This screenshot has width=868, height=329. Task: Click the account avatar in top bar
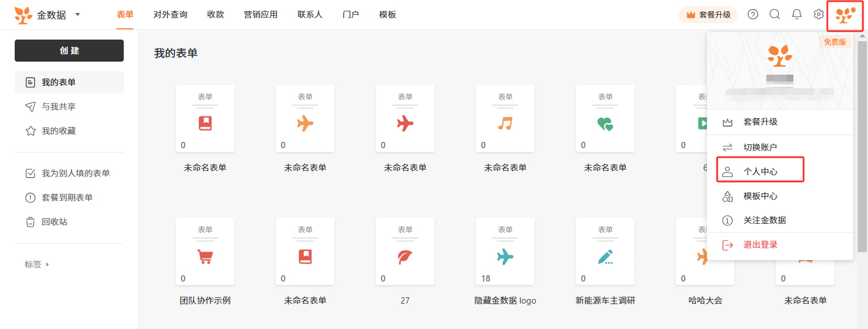tap(845, 15)
